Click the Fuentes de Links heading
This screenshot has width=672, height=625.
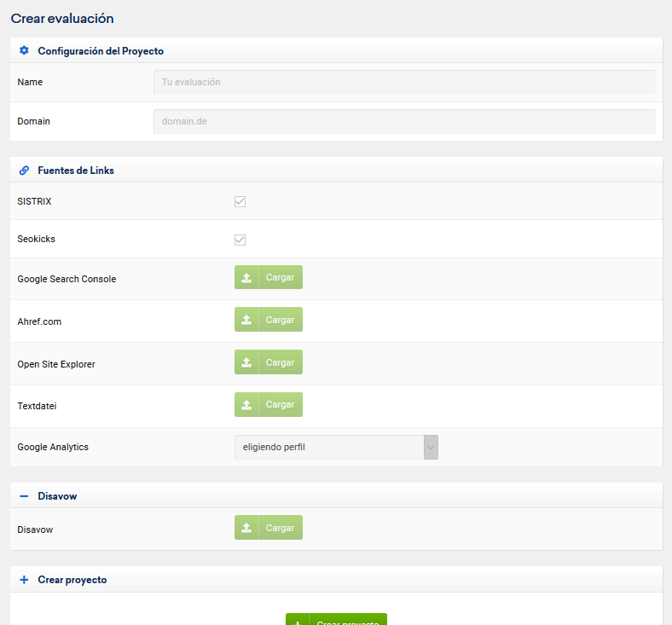click(x=76, y=171)
